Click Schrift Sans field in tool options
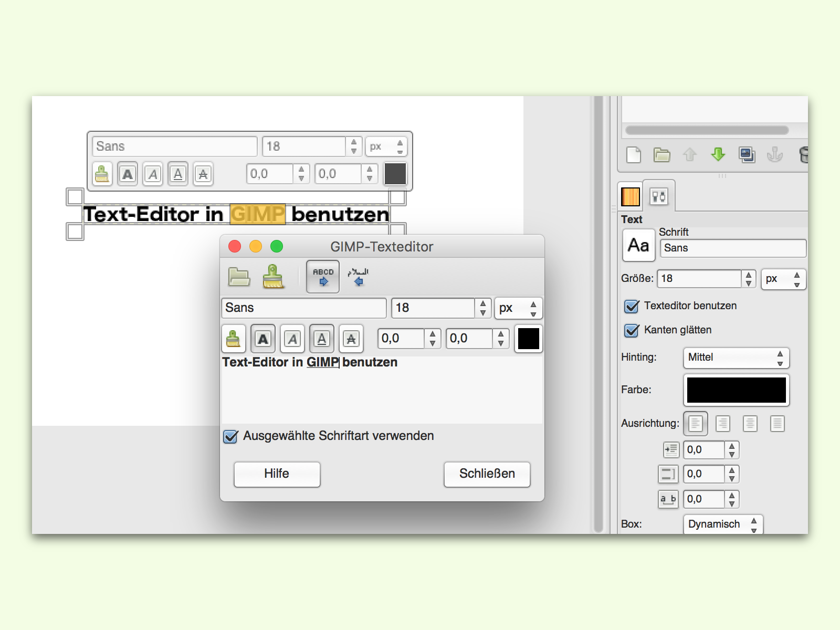This screenshot has width=840, height=630. pyautogui.click(x=733, y=248)
